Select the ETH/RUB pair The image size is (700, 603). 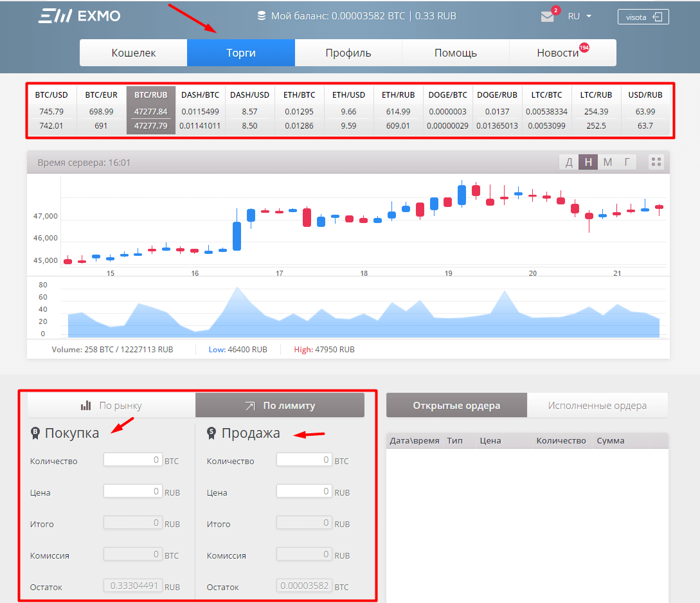tap(399, 110)
